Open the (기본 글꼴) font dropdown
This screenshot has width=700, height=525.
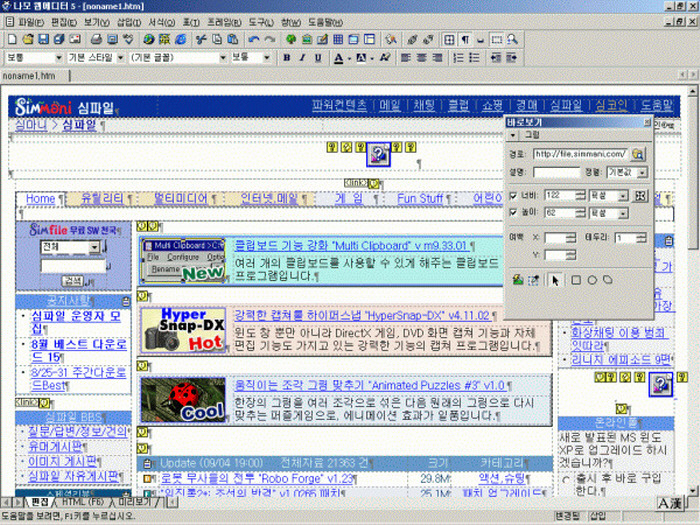pyautogui.click(x=223, y=58)
